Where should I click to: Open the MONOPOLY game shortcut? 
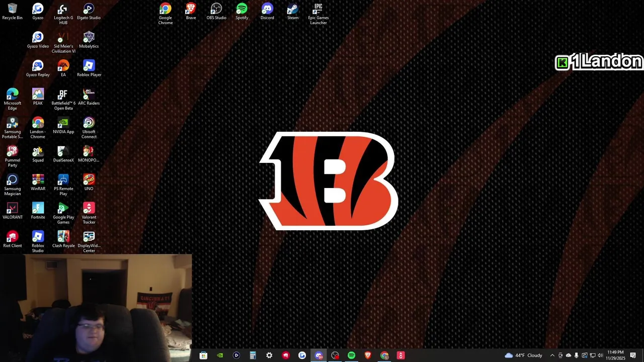click(89, 154)
